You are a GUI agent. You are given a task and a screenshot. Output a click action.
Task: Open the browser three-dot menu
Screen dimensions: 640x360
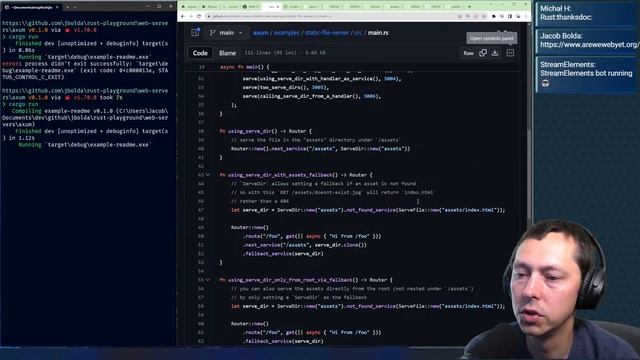(526, 16)
